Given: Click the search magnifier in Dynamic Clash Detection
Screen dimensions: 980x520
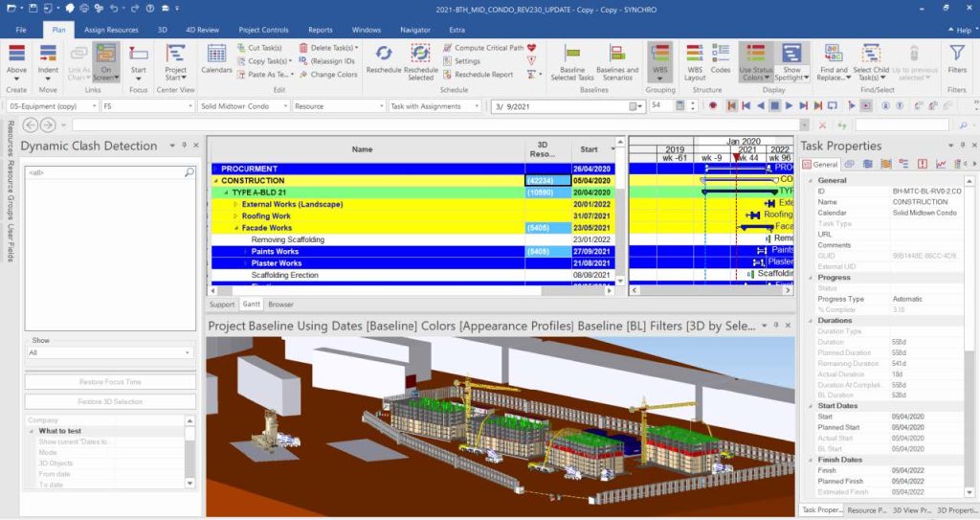Looking at the screenshot, I should [189, 172].
